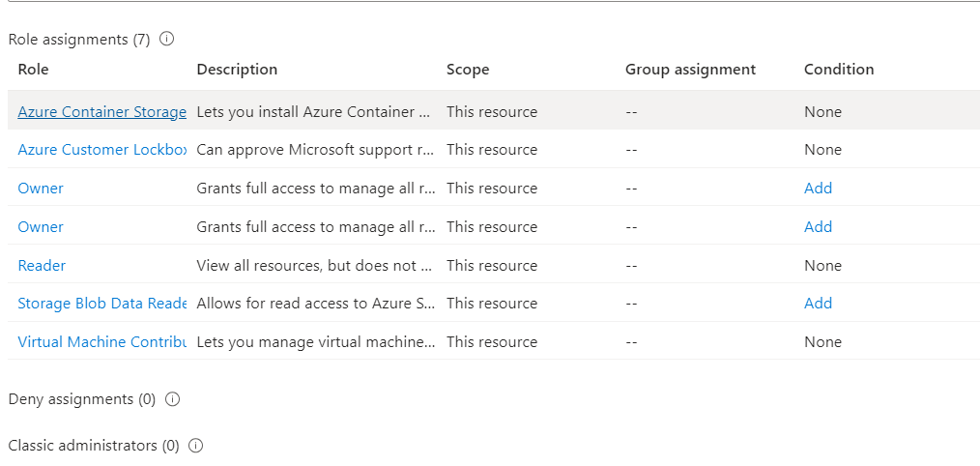Select 'Can approve Microsoft support' description text
This screenshot has height=466, width=980.
(x=314, y=150)
